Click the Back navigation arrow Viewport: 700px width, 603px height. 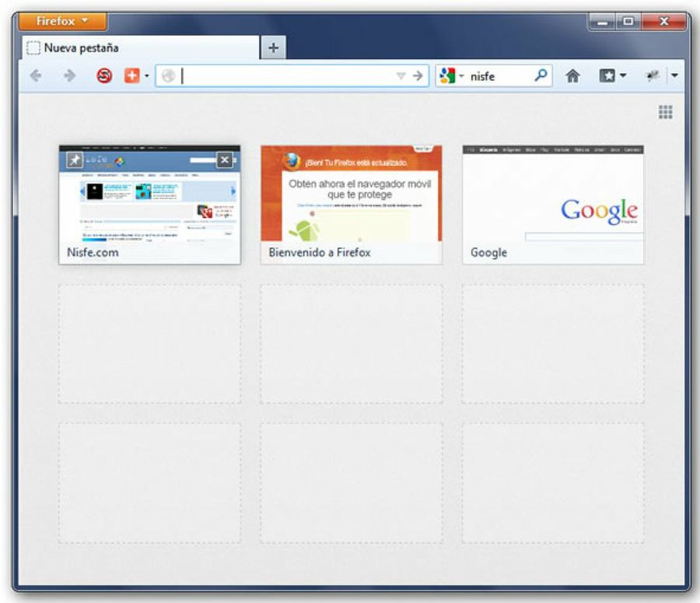[x=35, y=76]
